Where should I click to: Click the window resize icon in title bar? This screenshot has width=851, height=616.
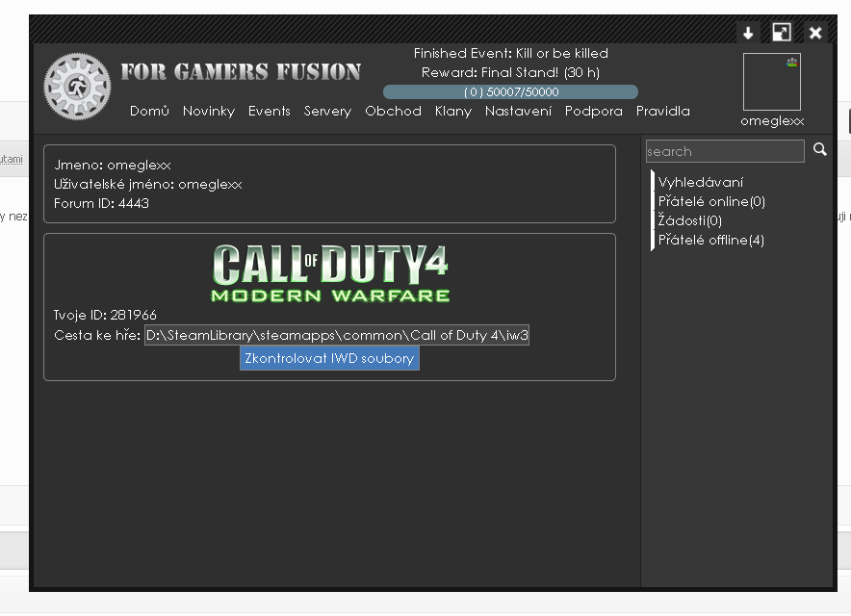click(x=782, y=33)
